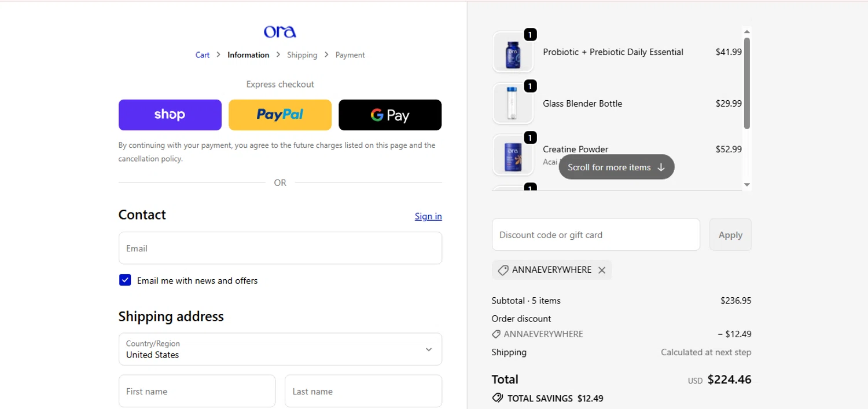The height and width of the screenshot is (409, 868).
Task: Click the − $12.49 discount amount
Action: click(x=735, y=334)
